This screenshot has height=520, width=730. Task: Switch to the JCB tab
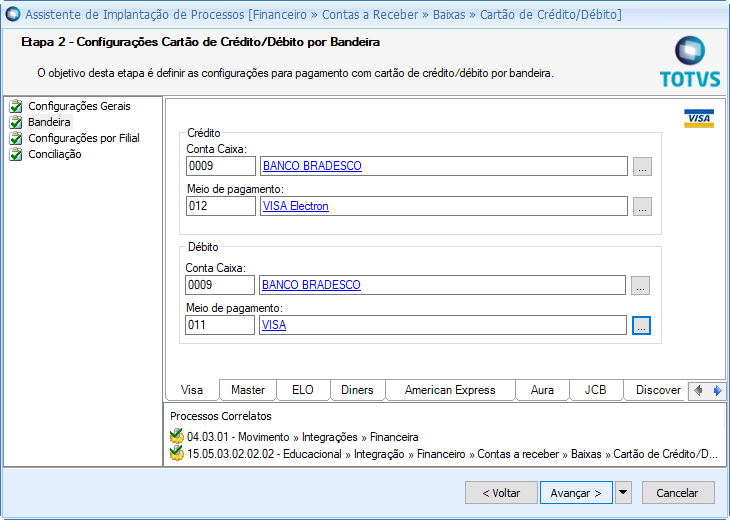point(595,390)
